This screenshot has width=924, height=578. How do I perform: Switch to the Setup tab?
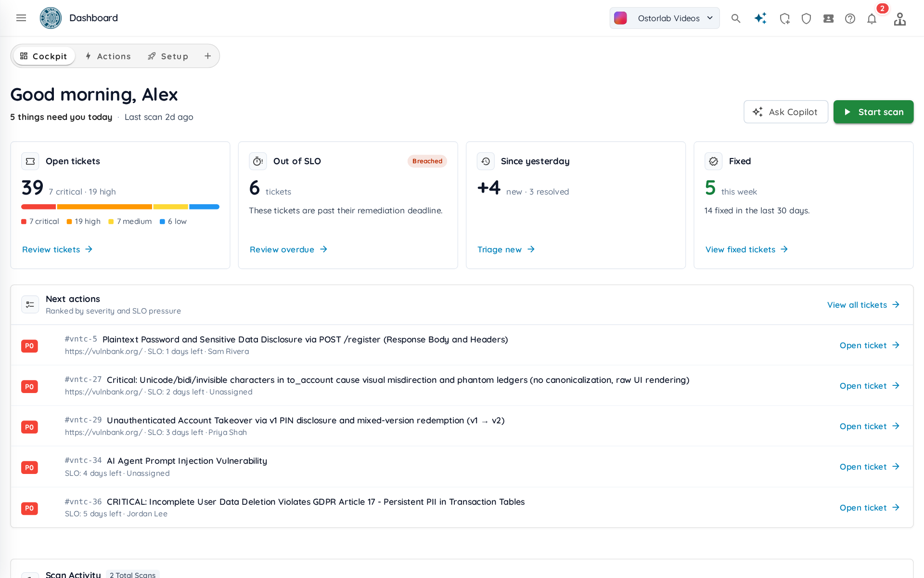(168, 56)
